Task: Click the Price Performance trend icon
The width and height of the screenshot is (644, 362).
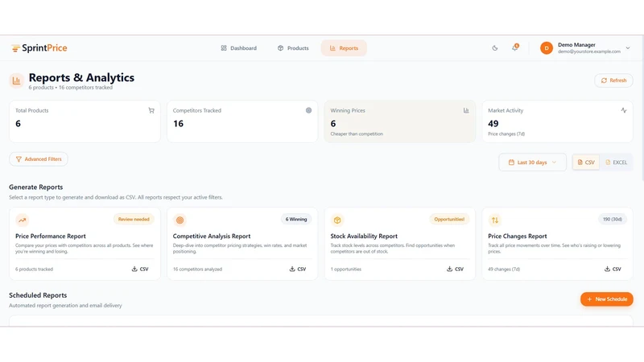Action: pyautogui.click(x=23, y=220)
